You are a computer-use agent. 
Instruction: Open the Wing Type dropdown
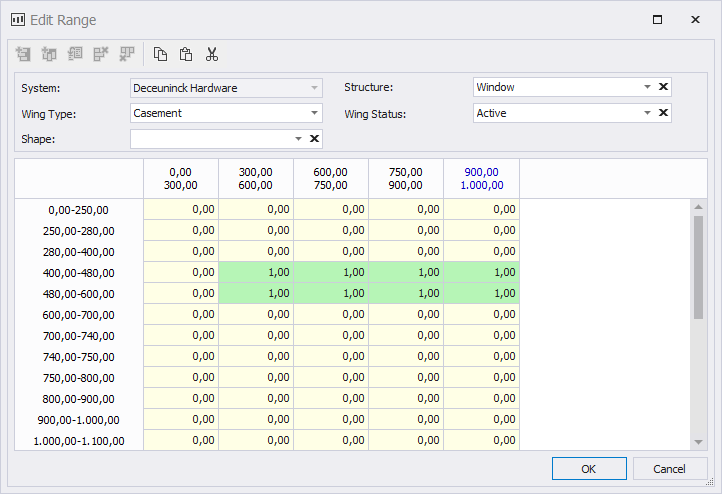(x=314, y=113)
